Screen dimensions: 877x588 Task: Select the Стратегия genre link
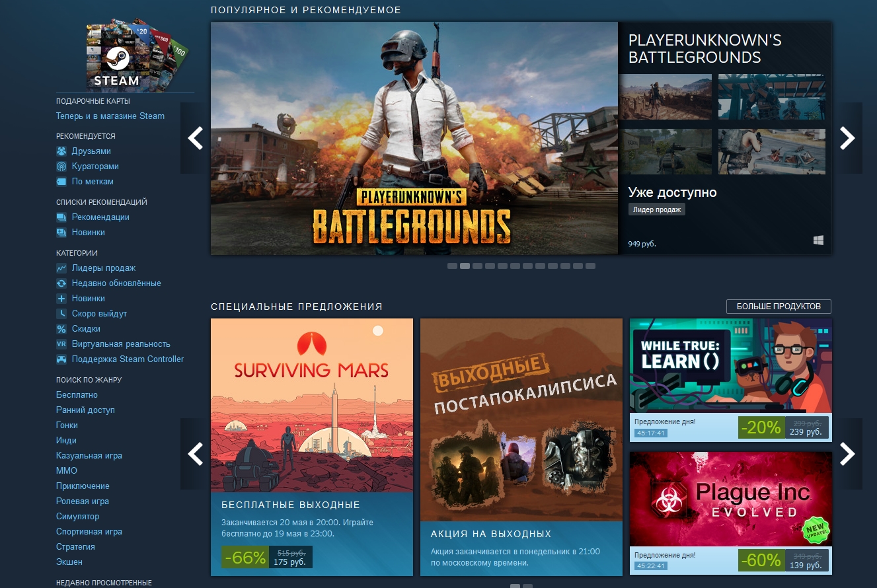tap(75, 547)
